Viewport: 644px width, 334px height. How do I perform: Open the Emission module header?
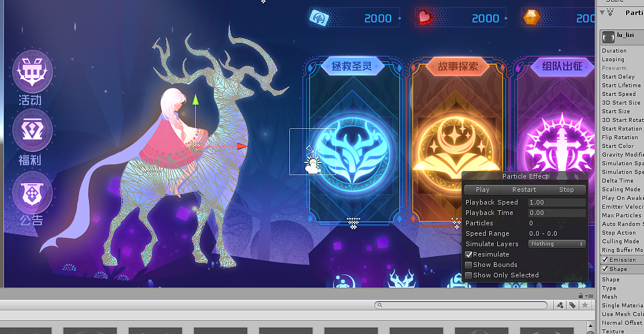tap(622, 259)
